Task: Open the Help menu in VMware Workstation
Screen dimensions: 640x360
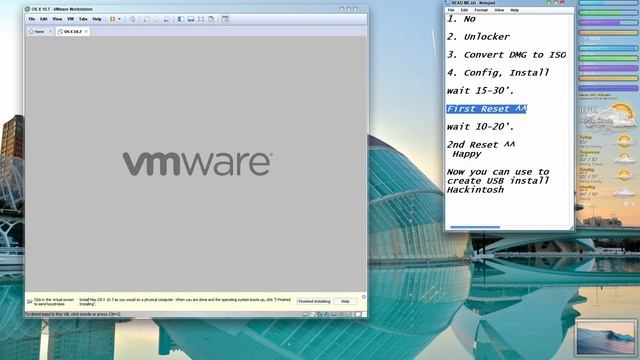Action: tap(97, 19)
